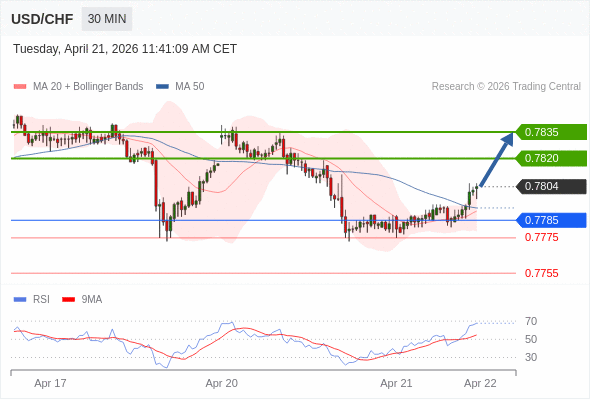Click the 0.7785 blue pivot price tag
Viewport: 590px width, 400px height.
click(x=551, y=220)
